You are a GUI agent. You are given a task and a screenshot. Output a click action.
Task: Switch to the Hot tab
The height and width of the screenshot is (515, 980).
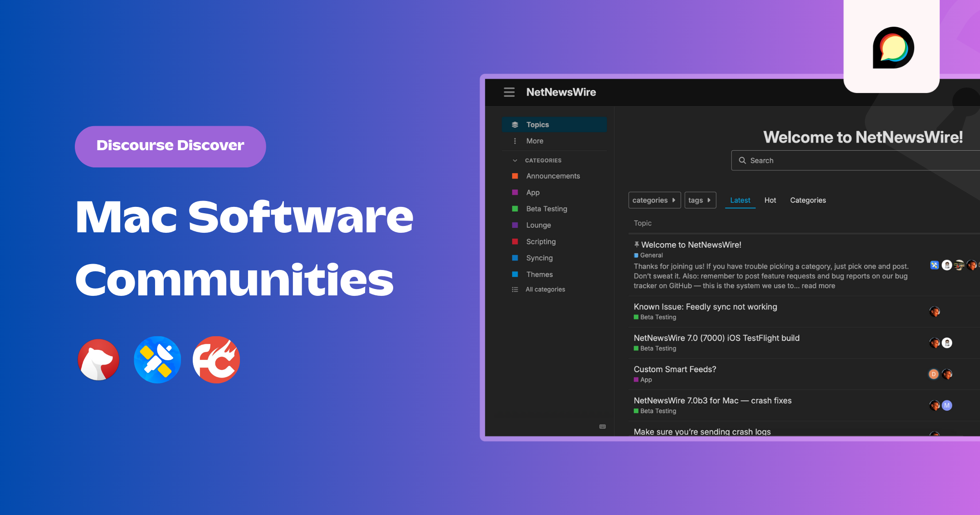[770, 200]
